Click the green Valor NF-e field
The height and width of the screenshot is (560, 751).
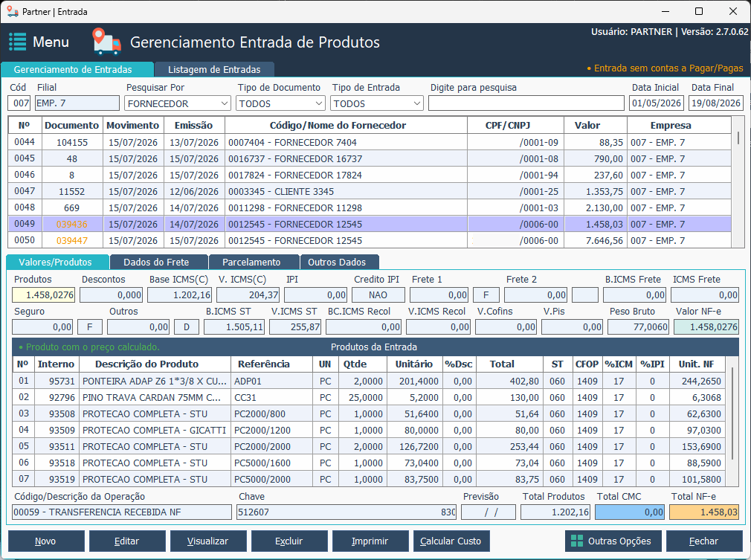click(706, 327)
